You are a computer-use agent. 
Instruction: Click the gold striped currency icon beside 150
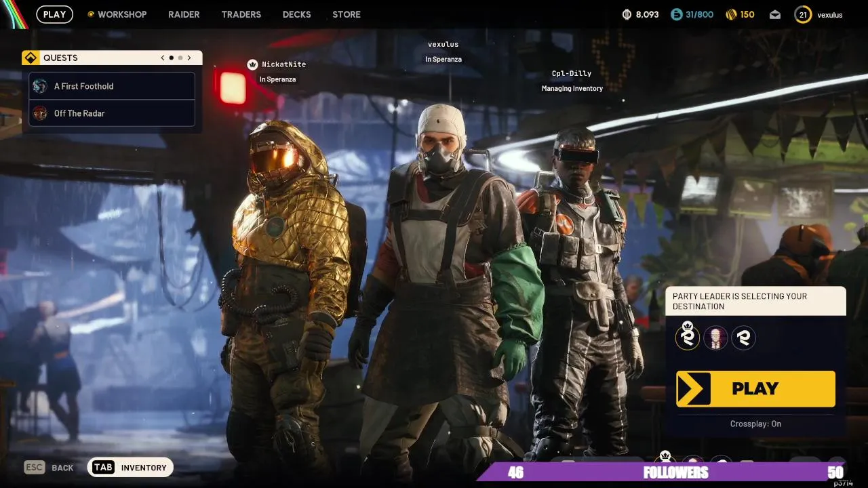pos(731,14)
